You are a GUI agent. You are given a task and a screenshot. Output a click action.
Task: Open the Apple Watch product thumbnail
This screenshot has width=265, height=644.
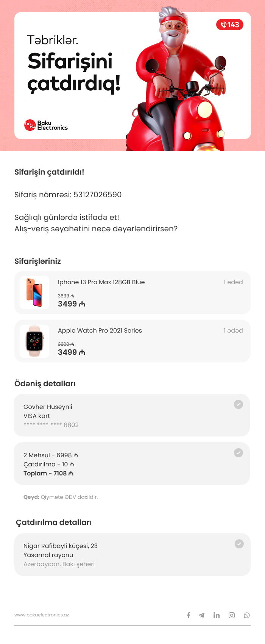coord(34,341)
